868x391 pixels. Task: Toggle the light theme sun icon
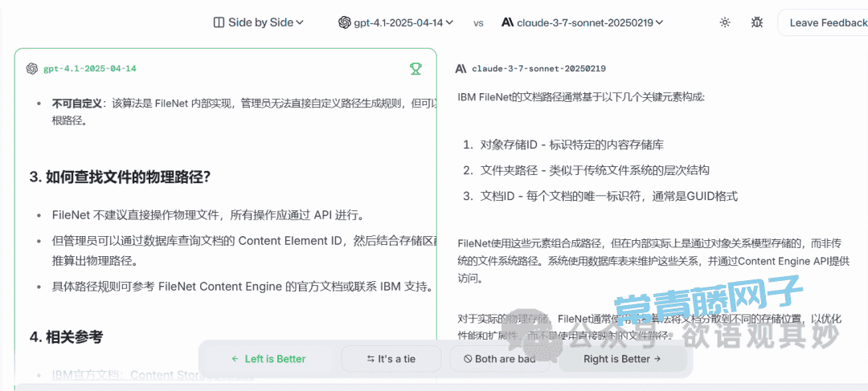(x=725, y=22)
